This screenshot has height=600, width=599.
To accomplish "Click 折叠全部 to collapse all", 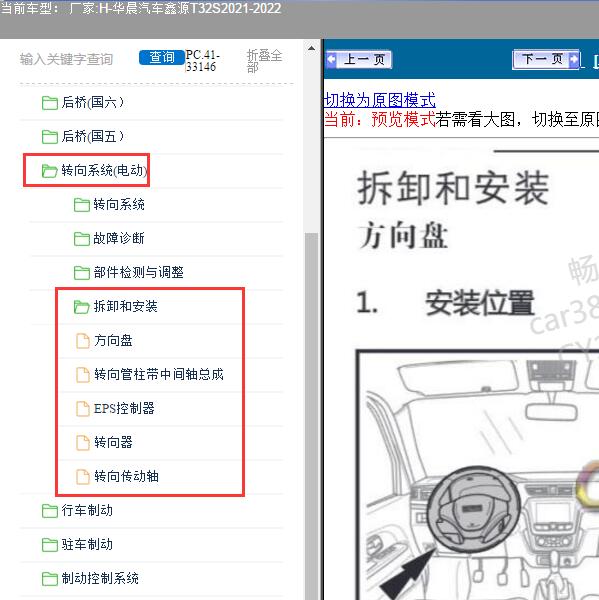I will pyautogui.click(x=264, y=61).
